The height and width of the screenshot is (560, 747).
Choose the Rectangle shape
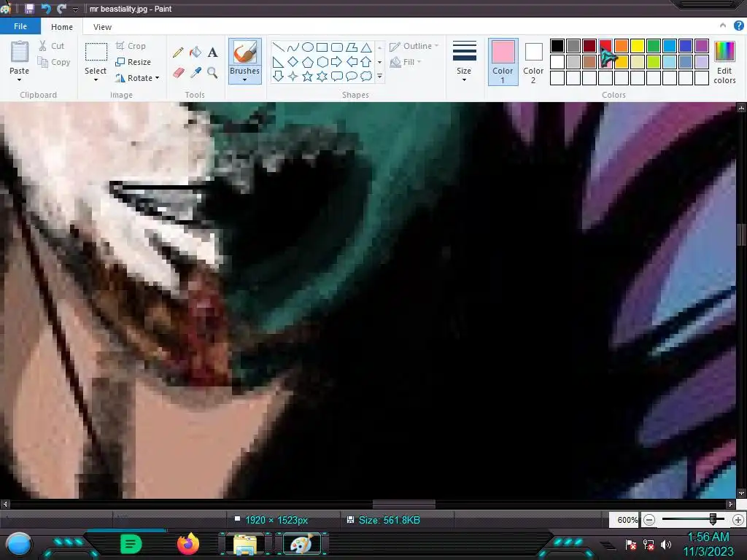pyautogui.click(x=322, y=47)
